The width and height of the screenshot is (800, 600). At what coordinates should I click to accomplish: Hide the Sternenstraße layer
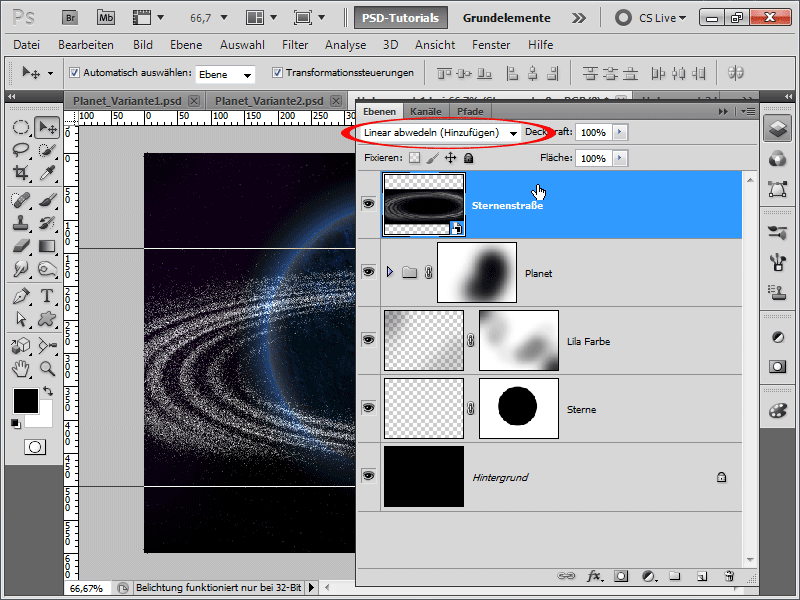[368, 204]
